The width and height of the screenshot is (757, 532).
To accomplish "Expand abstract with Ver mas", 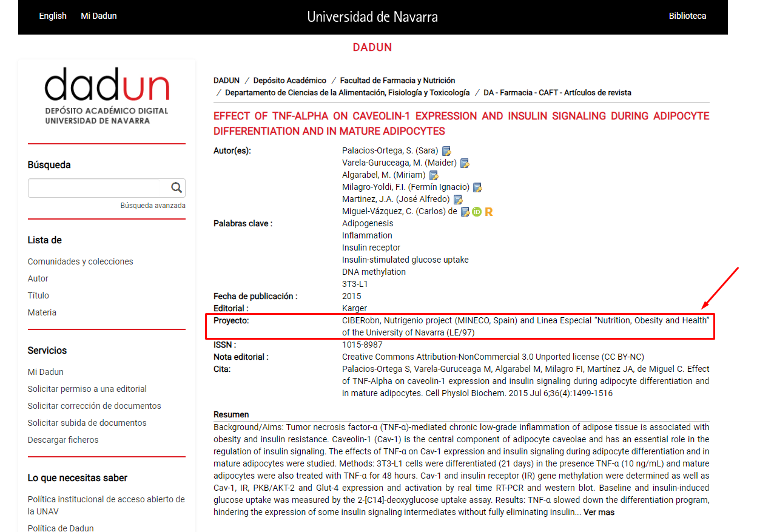I will pos(599,512).
